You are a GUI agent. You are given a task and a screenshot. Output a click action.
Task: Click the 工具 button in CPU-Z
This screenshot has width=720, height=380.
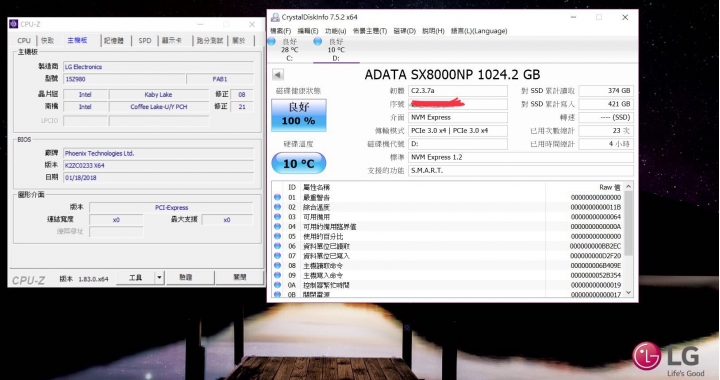click(135, 278)
